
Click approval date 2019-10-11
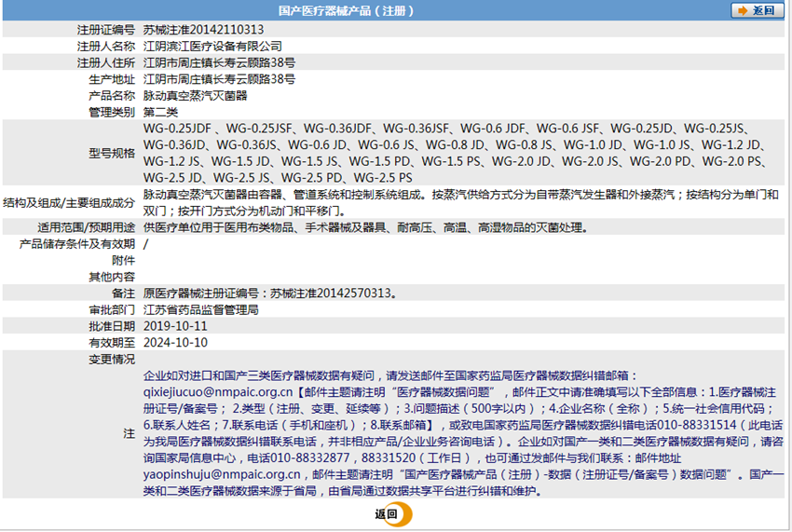click(175, 326)
